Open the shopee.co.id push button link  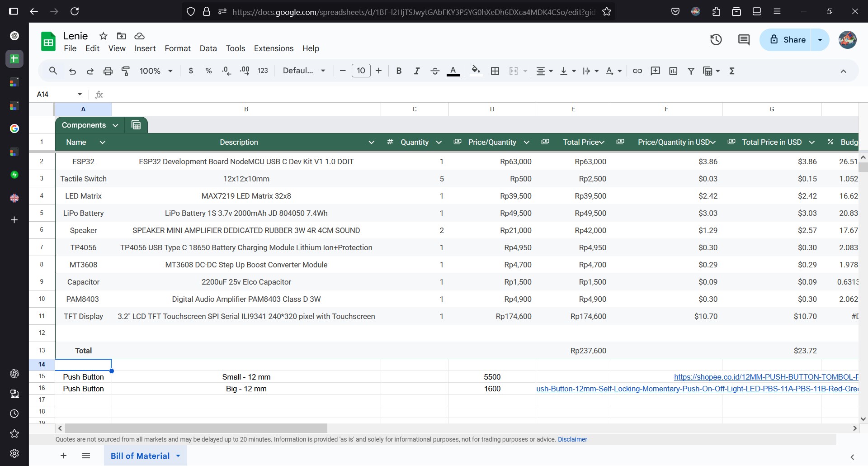[x=766, y=377]
